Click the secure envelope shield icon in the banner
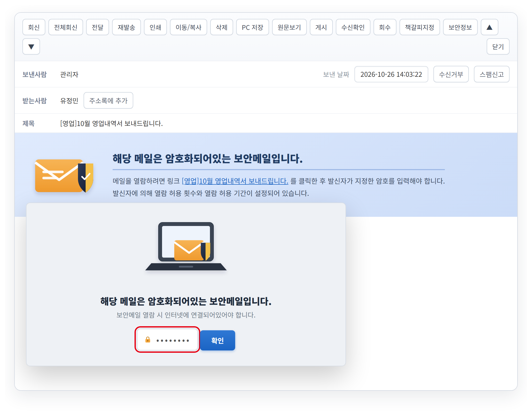 coord(64,176)
